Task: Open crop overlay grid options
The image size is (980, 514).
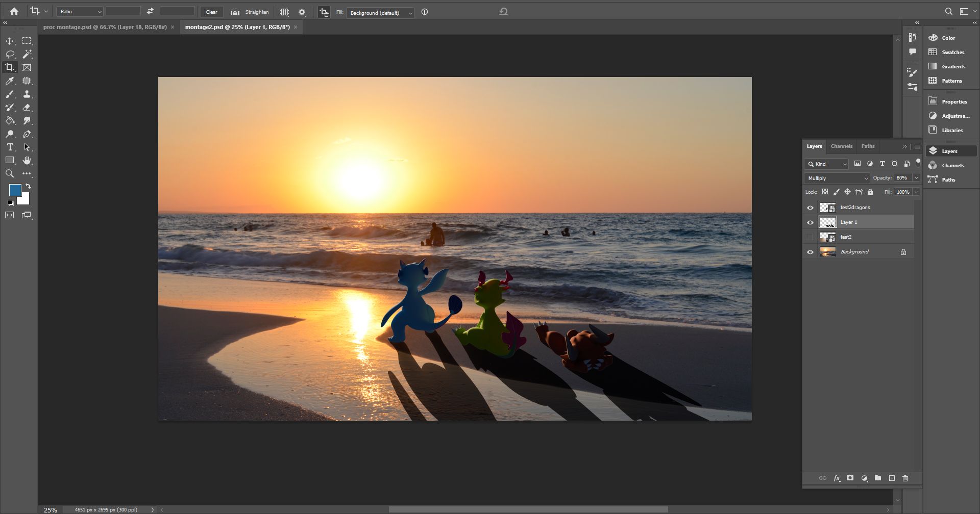Action: click(x=285, y=12)
